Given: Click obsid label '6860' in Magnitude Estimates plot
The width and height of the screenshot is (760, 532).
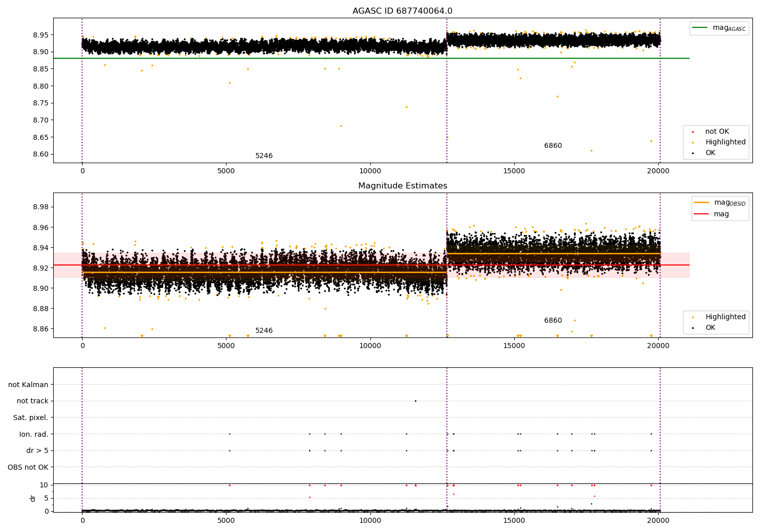Looking at the screenshot, I should click(x=553, y=321).
